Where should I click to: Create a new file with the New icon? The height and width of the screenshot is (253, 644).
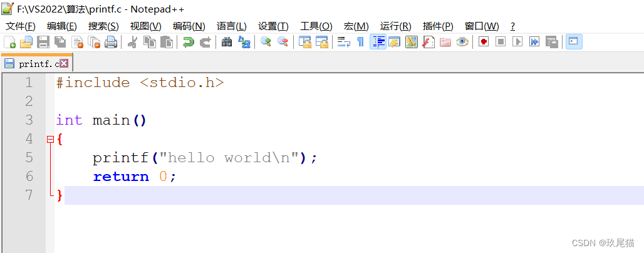pyautogui.click(x=10, y=42)
